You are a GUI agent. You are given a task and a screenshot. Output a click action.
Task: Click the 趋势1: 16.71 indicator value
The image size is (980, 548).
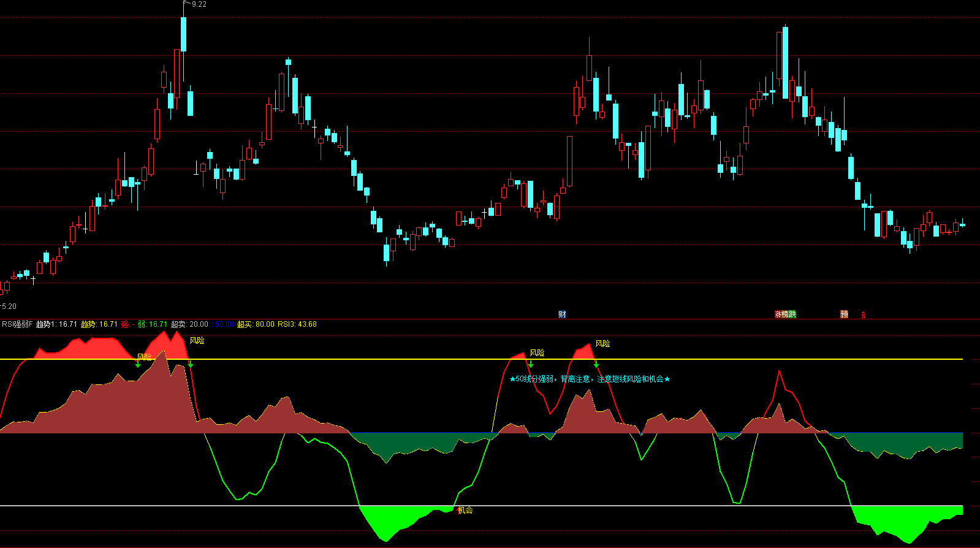56,324
